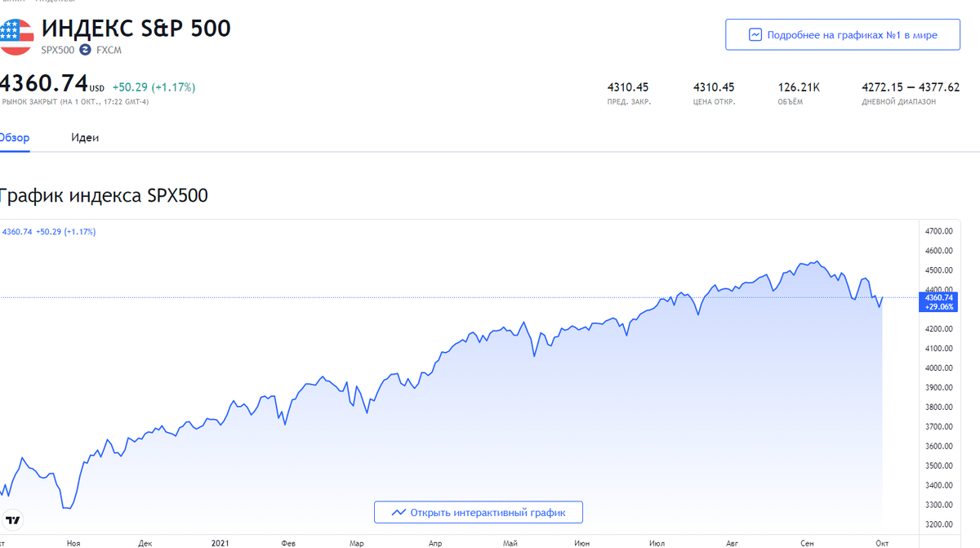980x548 pixels.
Task: Click the 3600.00 price axis label
Action: tap(940, 447)
